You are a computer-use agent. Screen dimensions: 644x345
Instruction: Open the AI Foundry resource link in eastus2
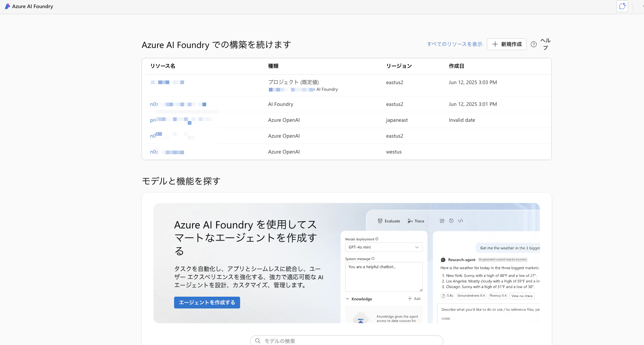[178, 104]
